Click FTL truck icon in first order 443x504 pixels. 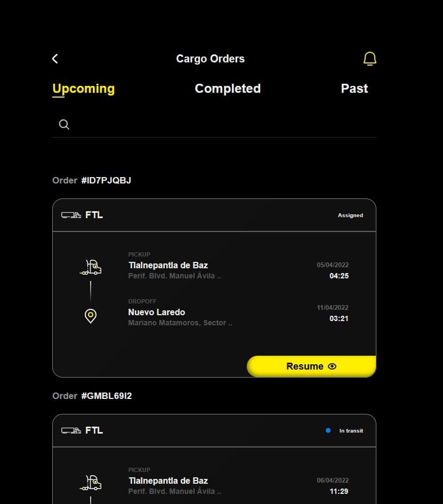coord(71,215)
